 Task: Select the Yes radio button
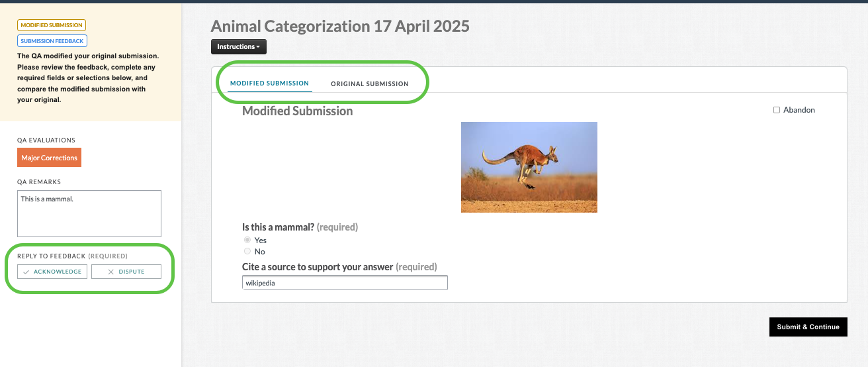247,240
